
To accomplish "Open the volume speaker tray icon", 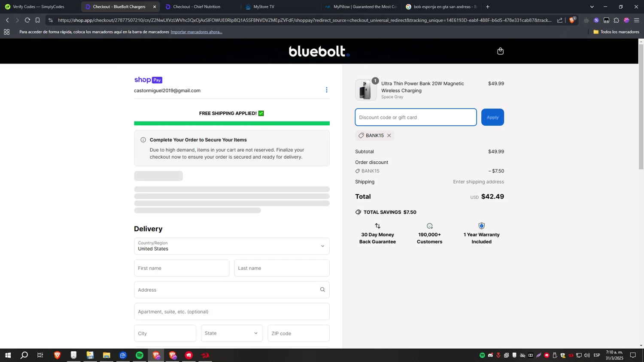I will click(x=587, y=355).
